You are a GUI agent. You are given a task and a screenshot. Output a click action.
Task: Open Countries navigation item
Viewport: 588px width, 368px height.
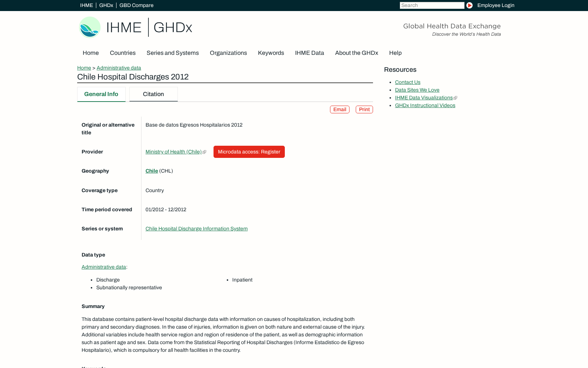[x=123, y=53]
